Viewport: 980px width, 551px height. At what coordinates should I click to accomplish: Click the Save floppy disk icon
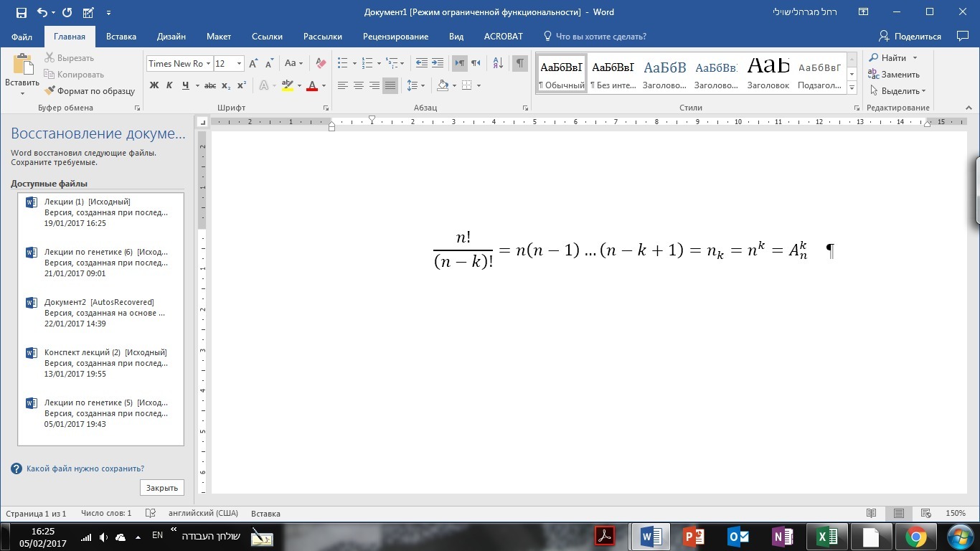pos(21,12)
